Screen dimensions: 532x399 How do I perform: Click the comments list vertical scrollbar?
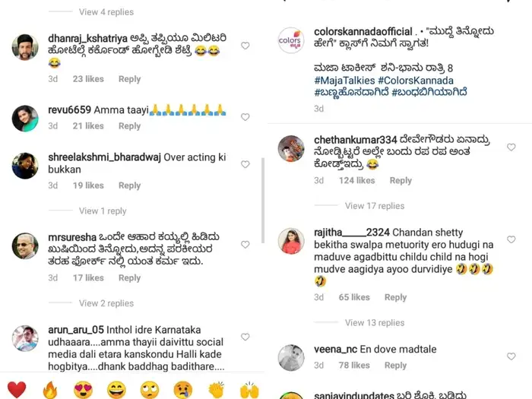pyautogui.click(x=263, y=200)
